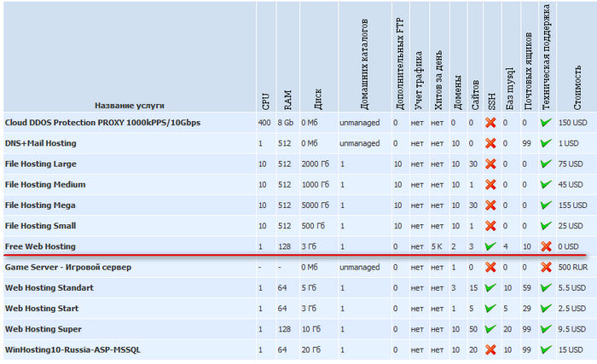Click the 20 Гб disk value for WinHosting10

(311, 350)
